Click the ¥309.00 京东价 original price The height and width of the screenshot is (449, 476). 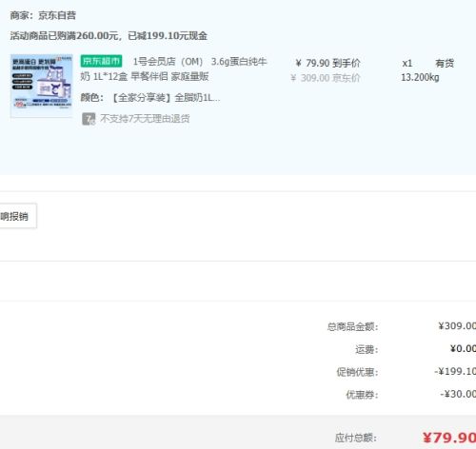[326, 78]
